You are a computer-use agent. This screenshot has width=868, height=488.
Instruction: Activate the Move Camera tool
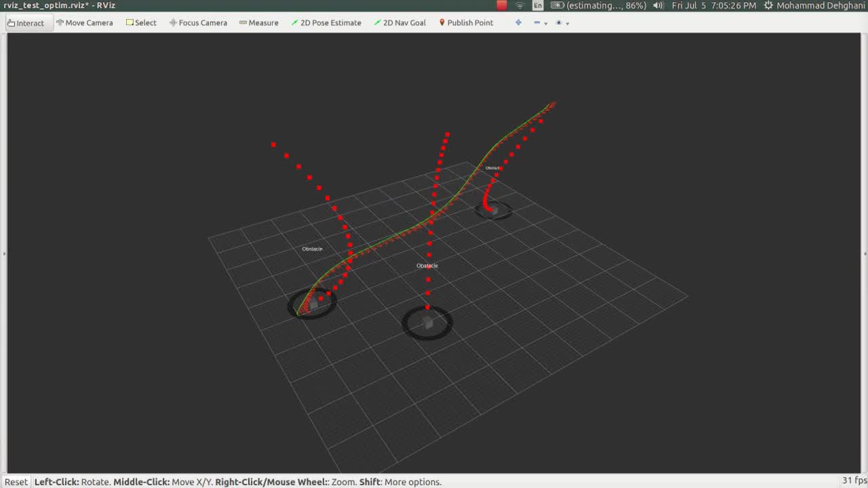pos(84,22)
